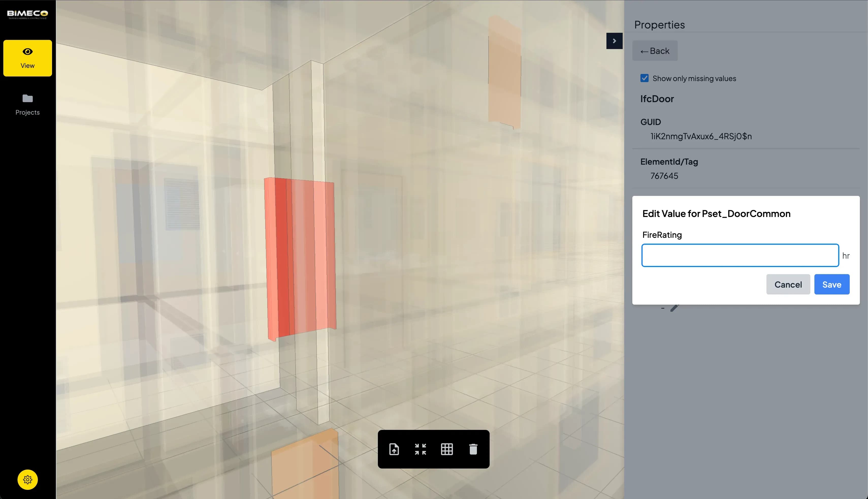Open the Projects panel

coord(27,104)
